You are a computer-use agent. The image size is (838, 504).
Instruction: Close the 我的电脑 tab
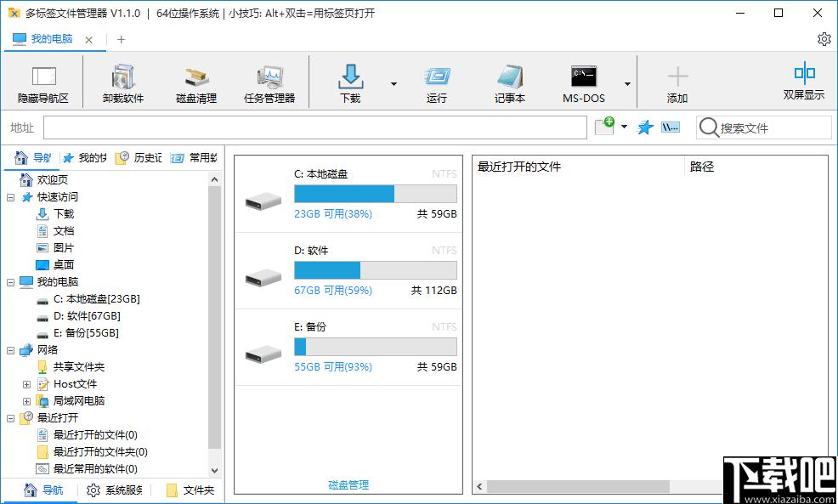pyautogui.click(x=89, y=40)
